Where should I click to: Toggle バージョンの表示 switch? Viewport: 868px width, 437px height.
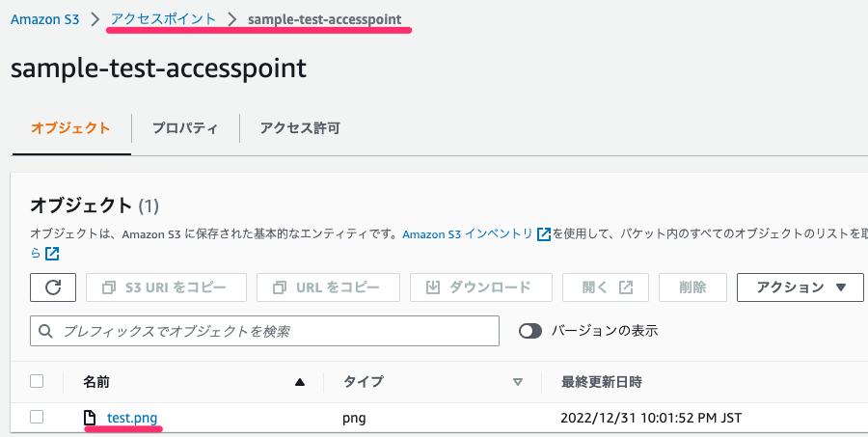[x=530, y=331]
